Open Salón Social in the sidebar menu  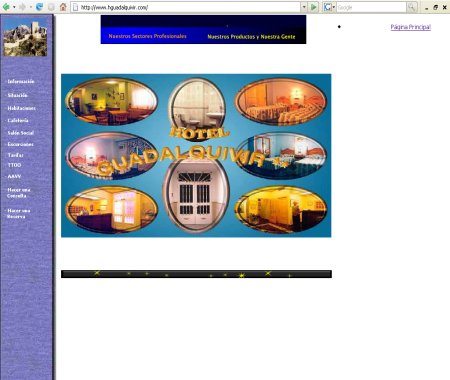pos(20,133)
